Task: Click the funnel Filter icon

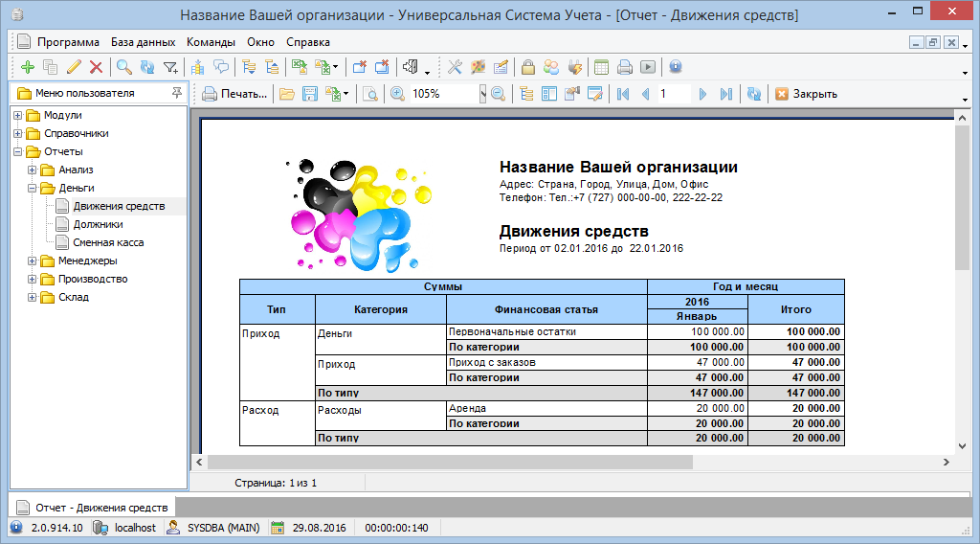Action: pyautogui.click(x=170, y=67)
